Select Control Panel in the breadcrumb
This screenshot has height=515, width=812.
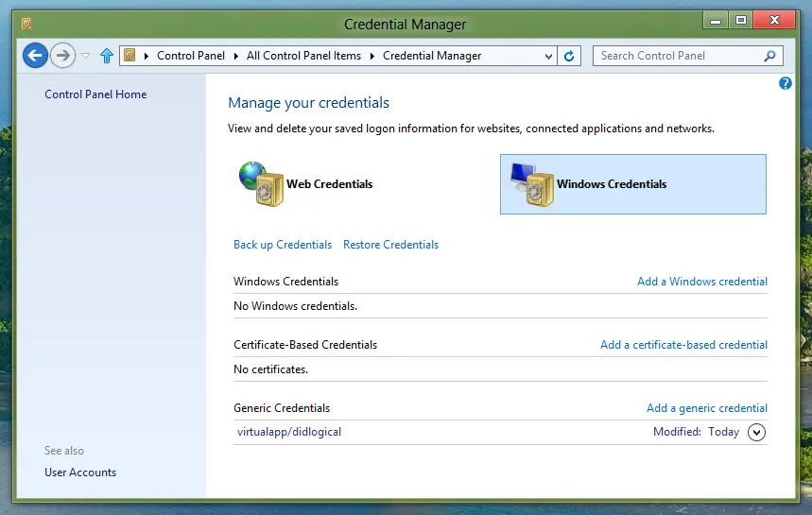click(x=191, y=56)
